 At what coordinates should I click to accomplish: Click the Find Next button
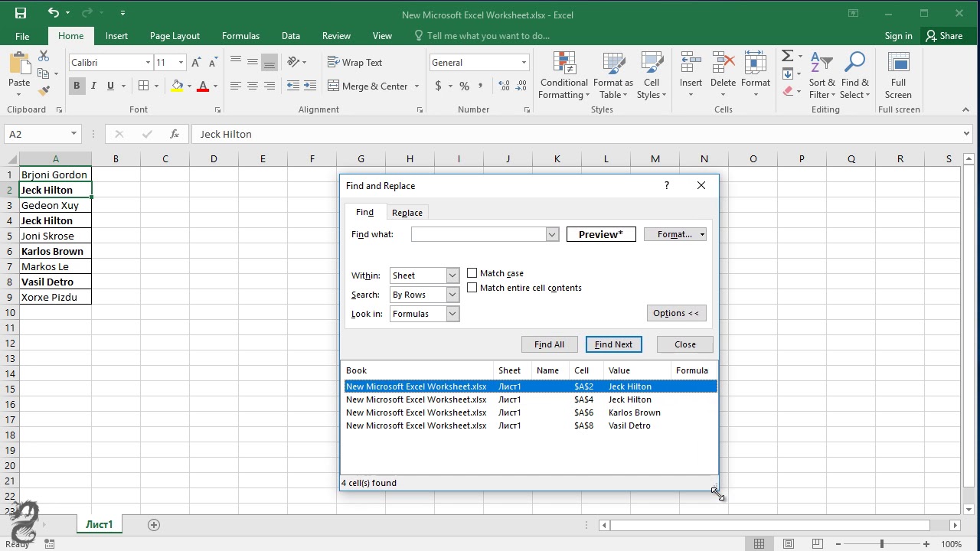click(x=613, y=344)
